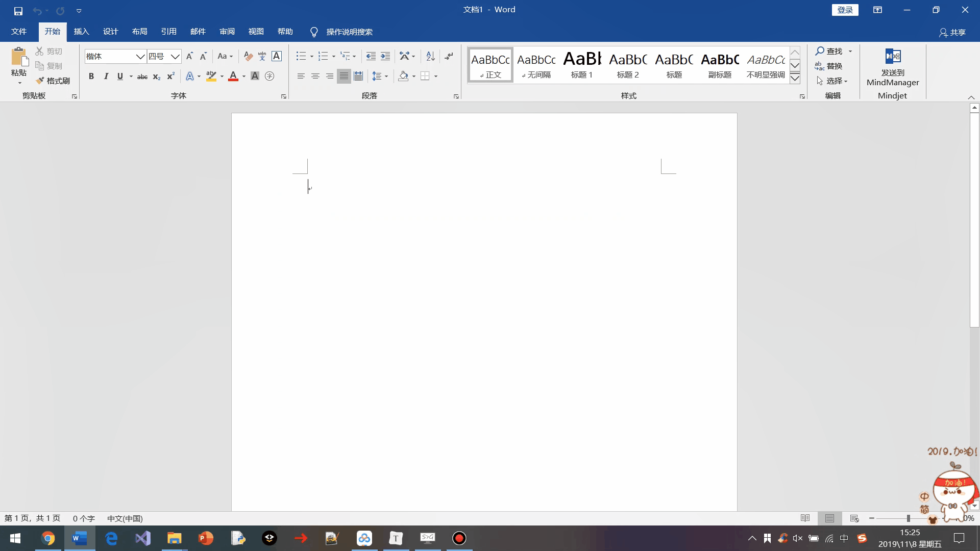Click the Clear All Formatting eraser icon

pyautogui.click(x=248, y=56)
